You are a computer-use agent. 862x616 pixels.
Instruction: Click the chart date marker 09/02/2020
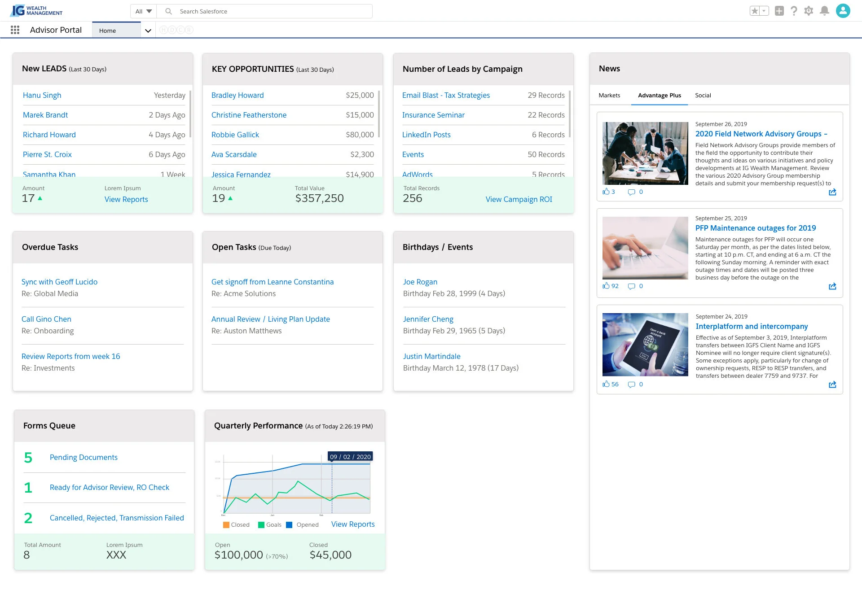350,457
